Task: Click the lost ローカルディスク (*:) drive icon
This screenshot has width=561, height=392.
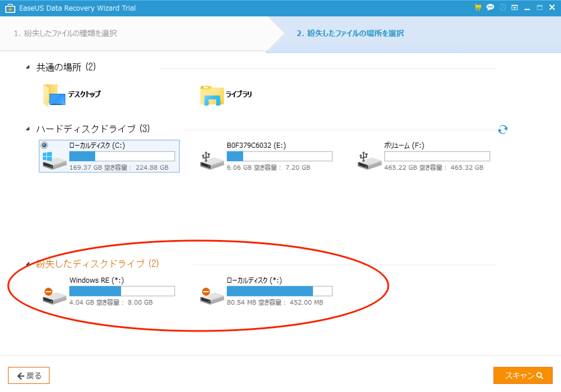Action: tap(212, 296)
